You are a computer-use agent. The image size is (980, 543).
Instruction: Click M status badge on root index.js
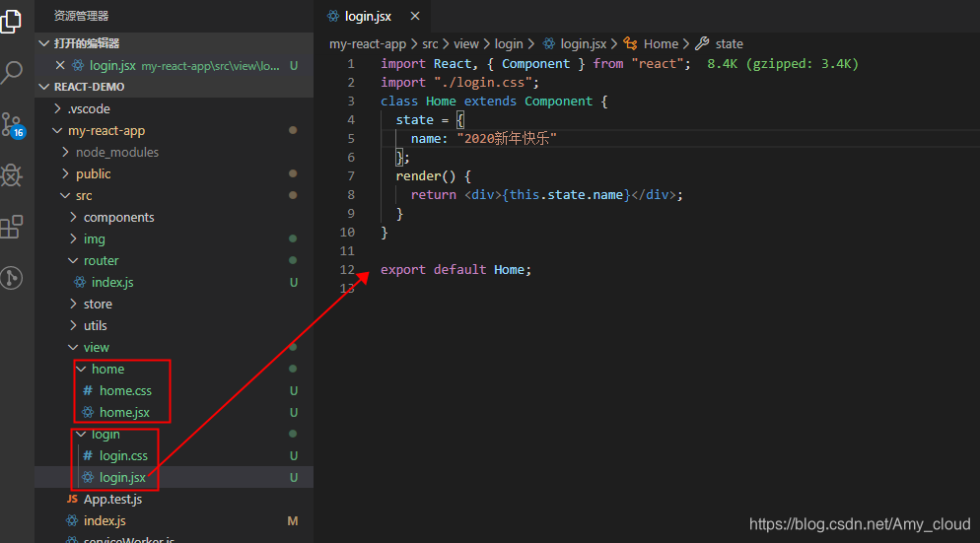tap(293, 520)
